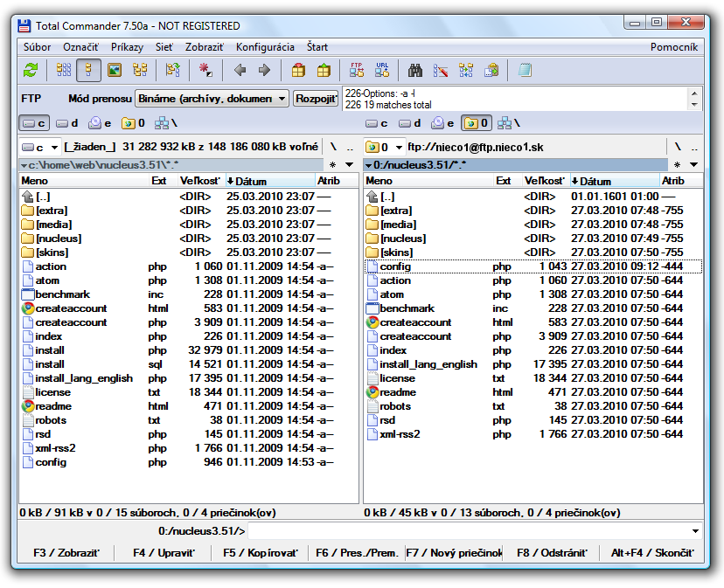Open the Pomocník help menu

coord(674,47)
